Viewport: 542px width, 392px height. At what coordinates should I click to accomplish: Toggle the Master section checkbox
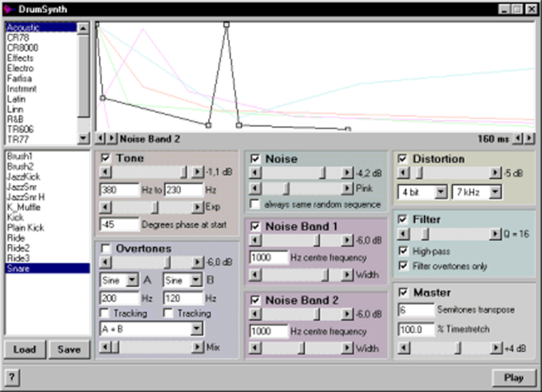[402, 292]
